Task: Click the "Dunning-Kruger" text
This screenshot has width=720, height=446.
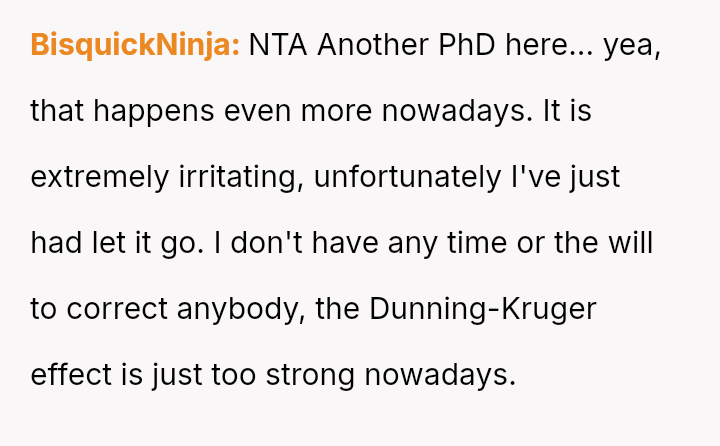Action: click(482, 309)
